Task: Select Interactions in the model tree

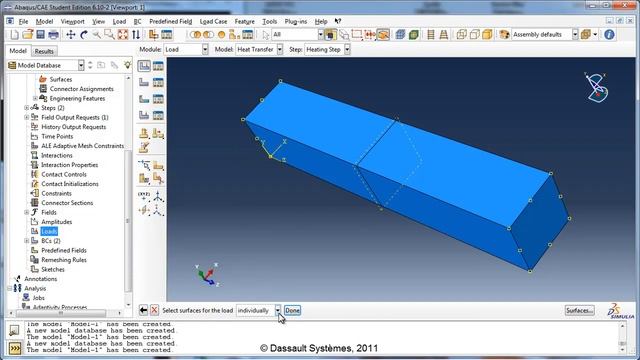Action: pyautogui.click(x=57, y=156)
